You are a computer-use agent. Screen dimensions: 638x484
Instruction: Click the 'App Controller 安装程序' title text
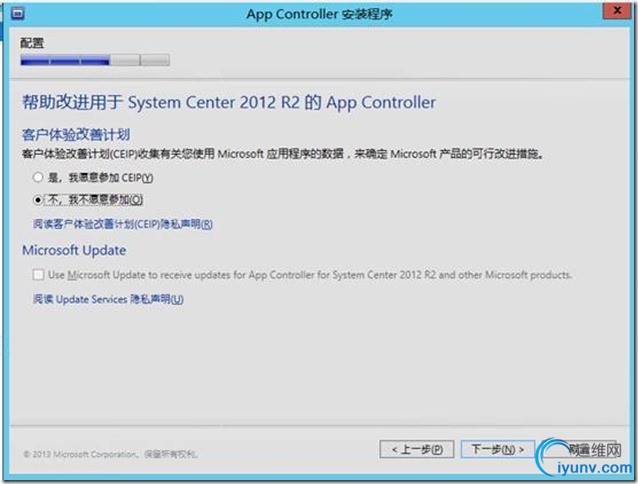pyautogui.click(x=319, y=14)
